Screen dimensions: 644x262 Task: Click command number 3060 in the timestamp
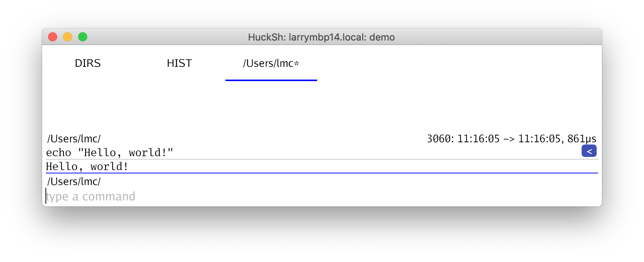coord(439,139)
